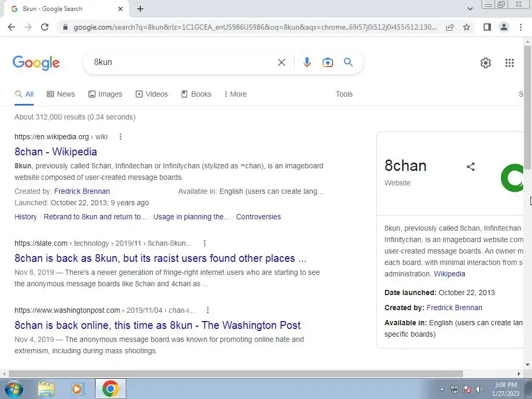Image resolution: width=532 pixels, height=399 pixels.
Task: Select the All results tab
Action: [24, 94]
